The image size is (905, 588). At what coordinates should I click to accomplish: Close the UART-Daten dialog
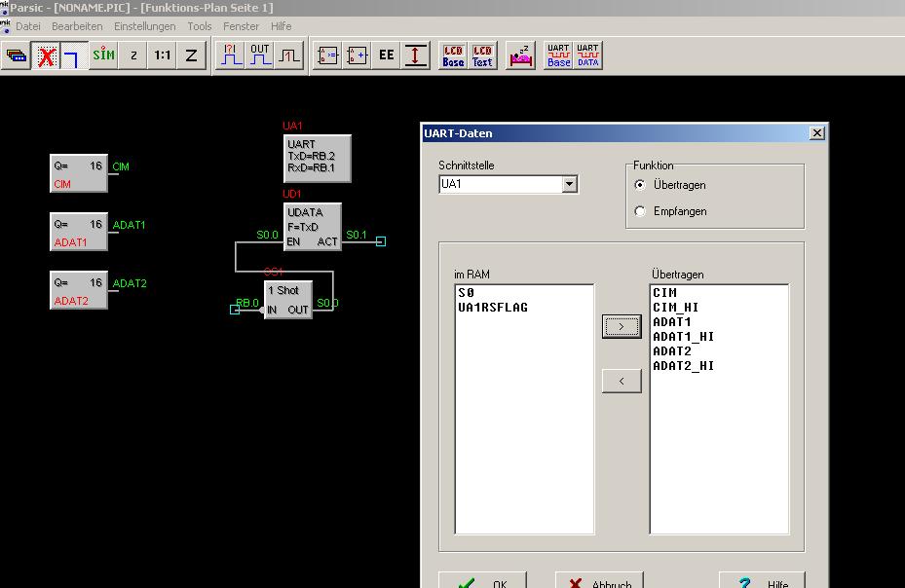pyautogui.click(x=816, y=133)
